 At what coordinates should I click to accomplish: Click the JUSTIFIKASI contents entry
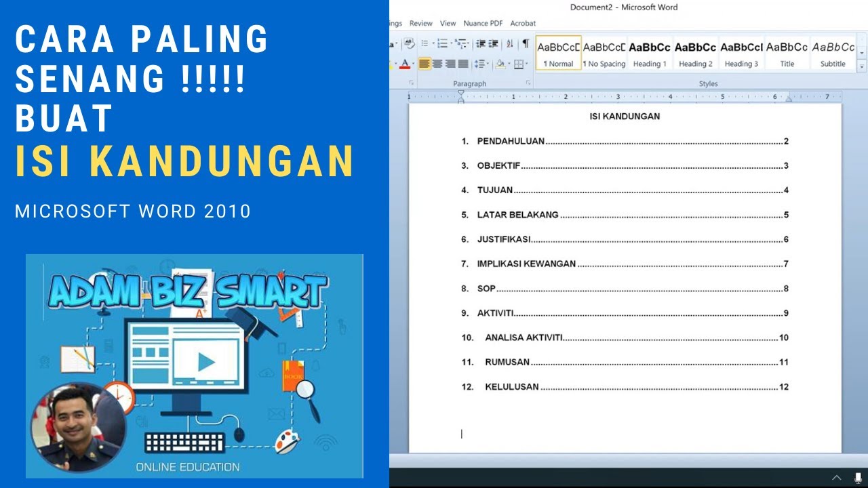click(x=625, y=239)
